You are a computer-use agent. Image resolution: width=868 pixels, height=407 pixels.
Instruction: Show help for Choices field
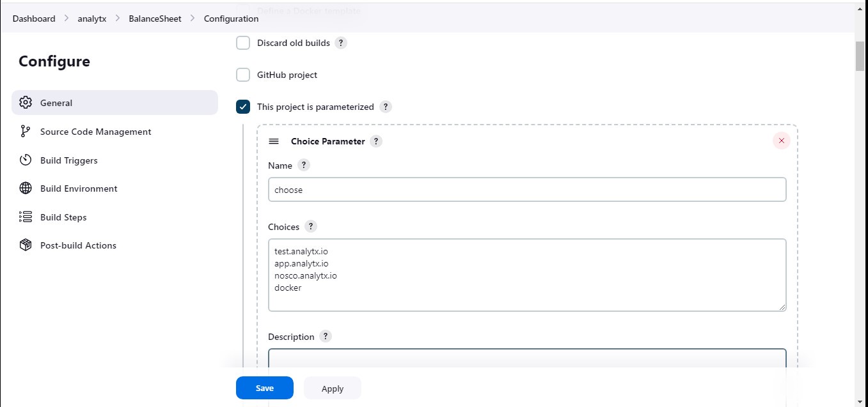point(310,227)
